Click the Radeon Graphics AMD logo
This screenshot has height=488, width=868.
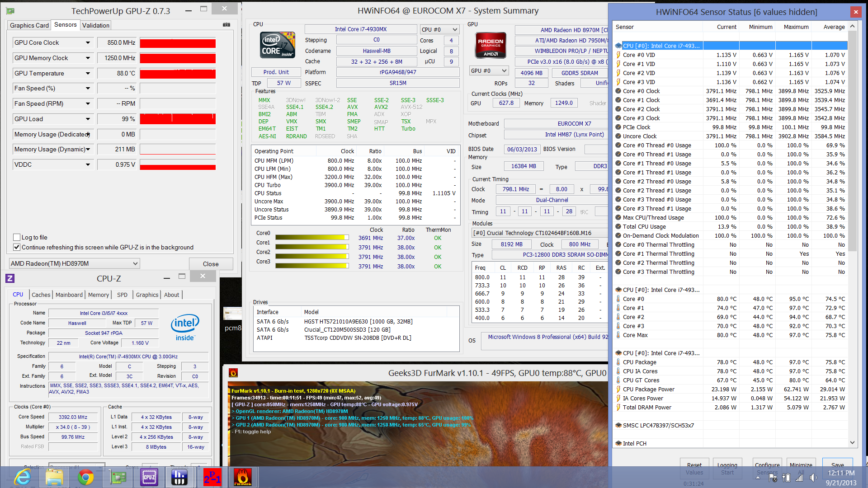tap(491, 46)
